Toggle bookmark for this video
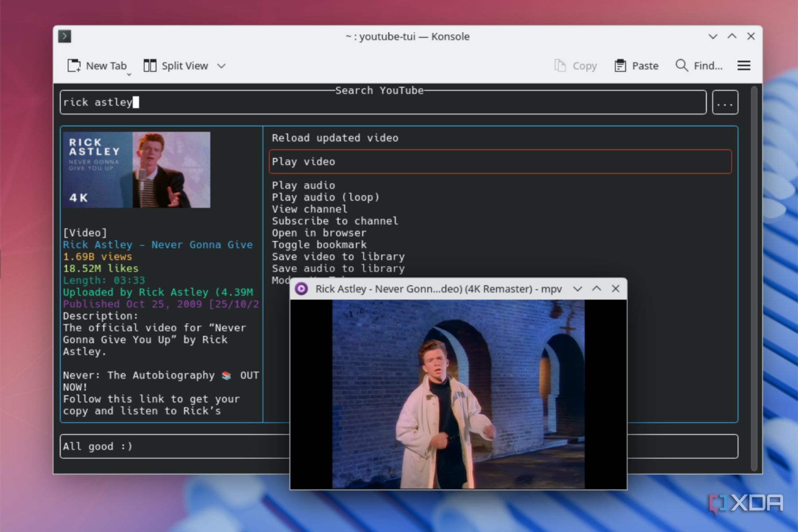 click(319, 245)
